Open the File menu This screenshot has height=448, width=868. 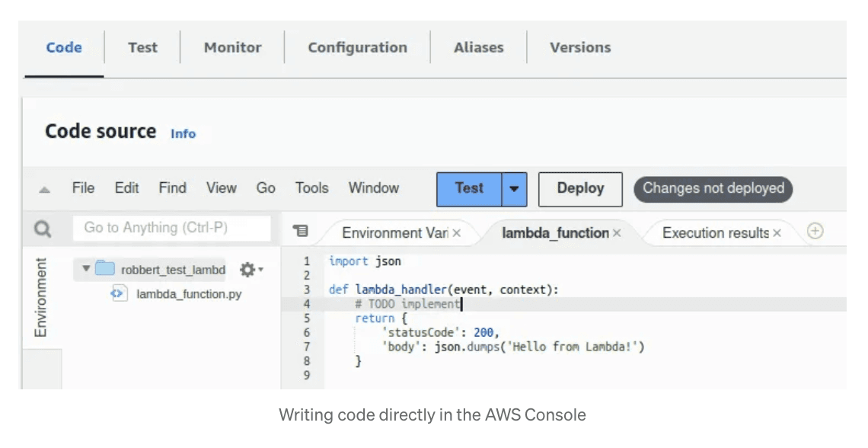pos(84,188)
